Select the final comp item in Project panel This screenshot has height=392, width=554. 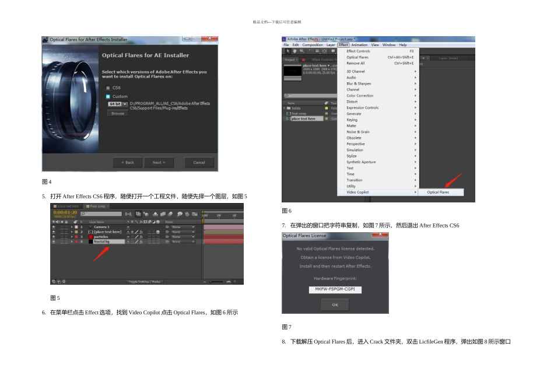click(x=299, y=114)
